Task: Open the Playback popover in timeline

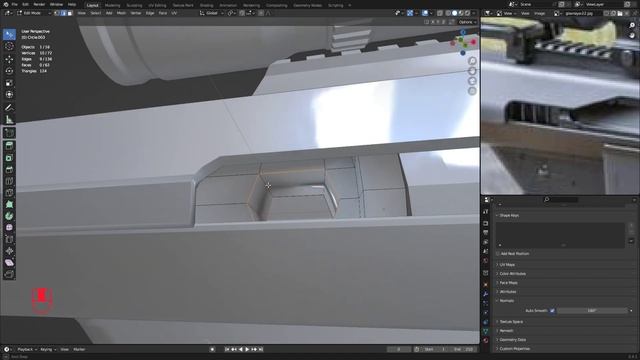Action: click(27, 349)
